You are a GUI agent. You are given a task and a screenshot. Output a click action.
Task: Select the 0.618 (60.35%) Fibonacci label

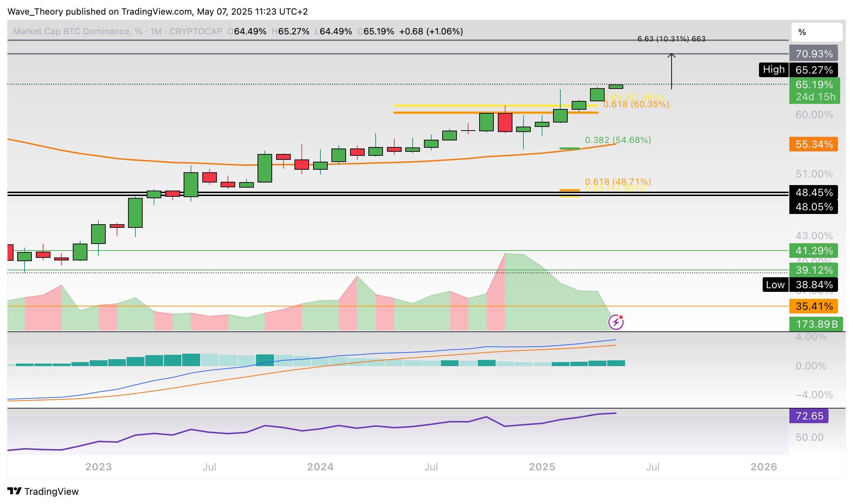click(x=636, y=104)
